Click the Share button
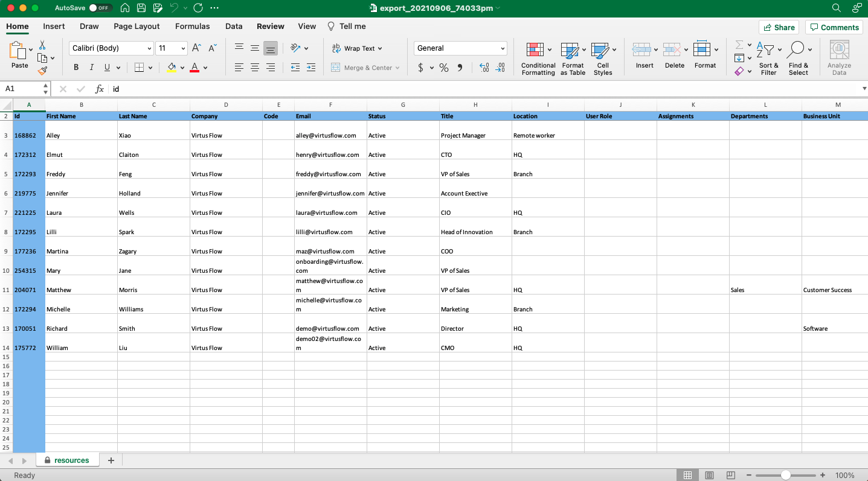This screenshot has height=481, width=868. pos(779,27)
